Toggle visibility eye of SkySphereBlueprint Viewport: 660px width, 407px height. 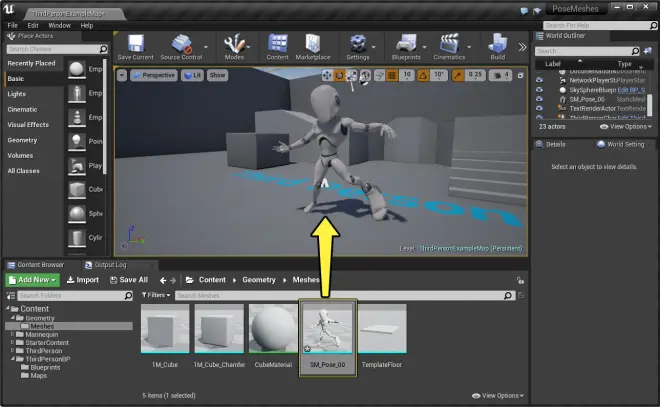point(539,90)
